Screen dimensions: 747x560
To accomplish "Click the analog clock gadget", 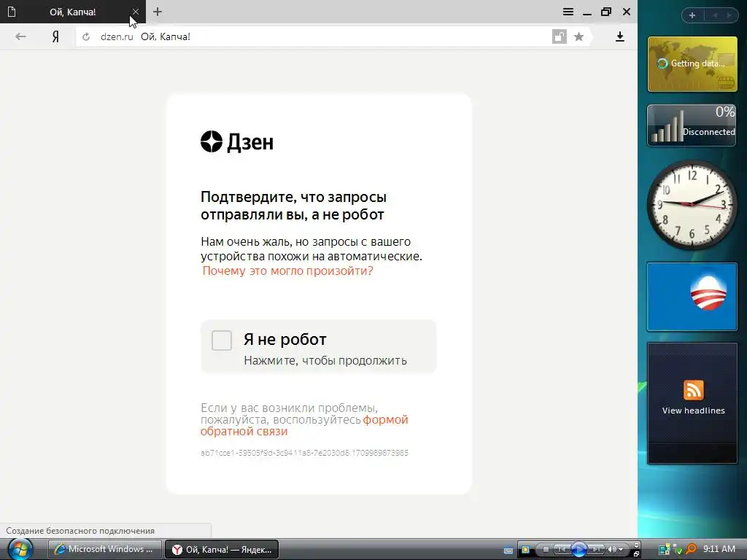I will 692,205.
